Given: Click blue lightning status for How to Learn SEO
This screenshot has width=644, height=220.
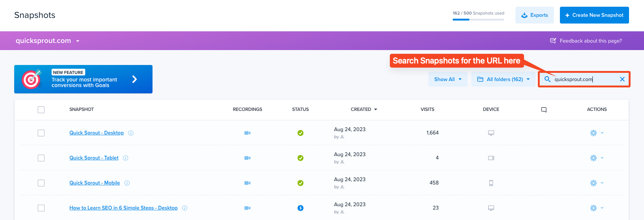Looking at the screenshot, I should [301, 208].
